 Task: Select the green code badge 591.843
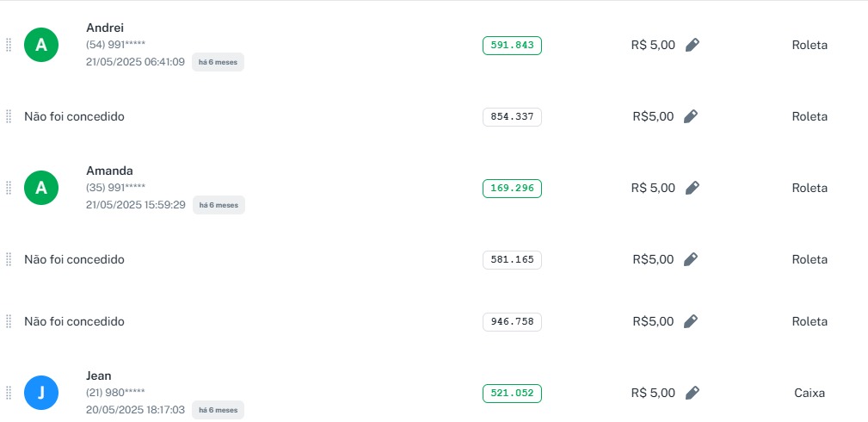[512, 45]
